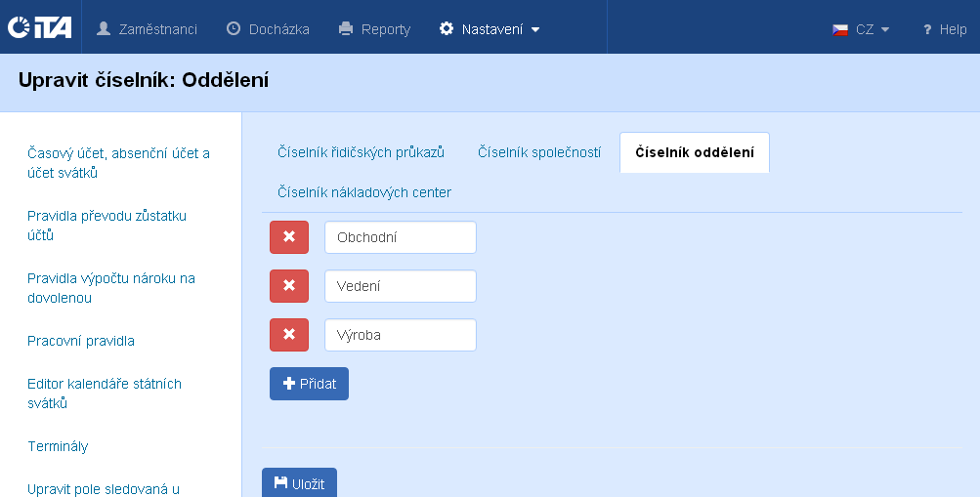Viewport: 980px width, 497px height.
Task: Go to Docházka in navigation bar
Action: [x=268, y=29]
